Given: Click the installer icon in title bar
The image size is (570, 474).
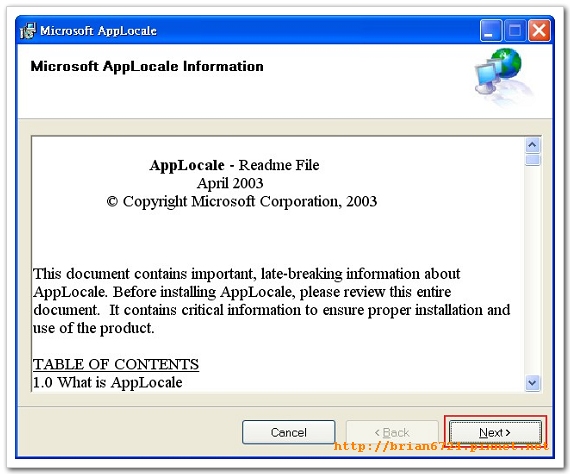Looking at the screenshot, I should 28,31.
